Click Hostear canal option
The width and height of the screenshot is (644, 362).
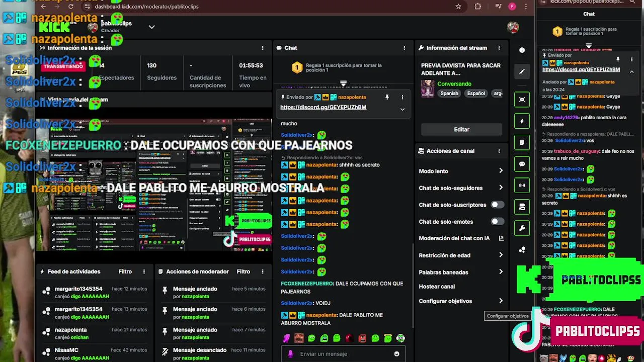437,287
